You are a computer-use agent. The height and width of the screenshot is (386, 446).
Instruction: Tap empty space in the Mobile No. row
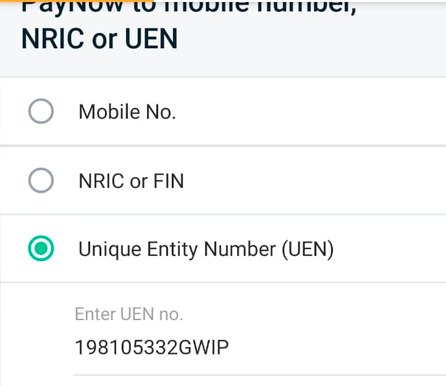[x=310, y=112]
